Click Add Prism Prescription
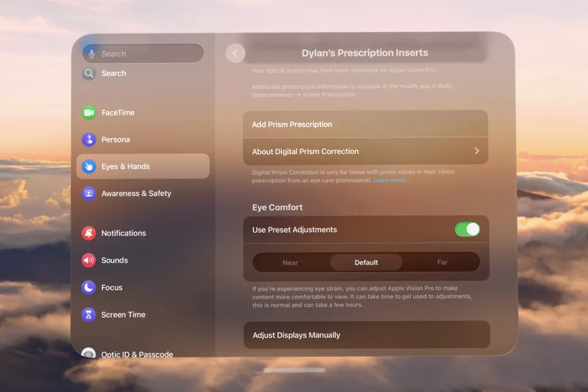This screenshot has height=392, width=588. 292,124
